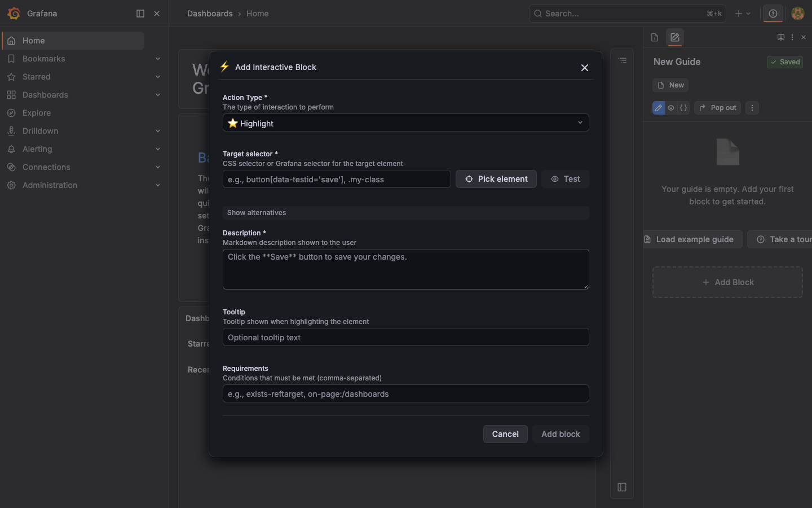Click the empty guide document icon
The width and height of the screenshot is (812, 508).
727,152
